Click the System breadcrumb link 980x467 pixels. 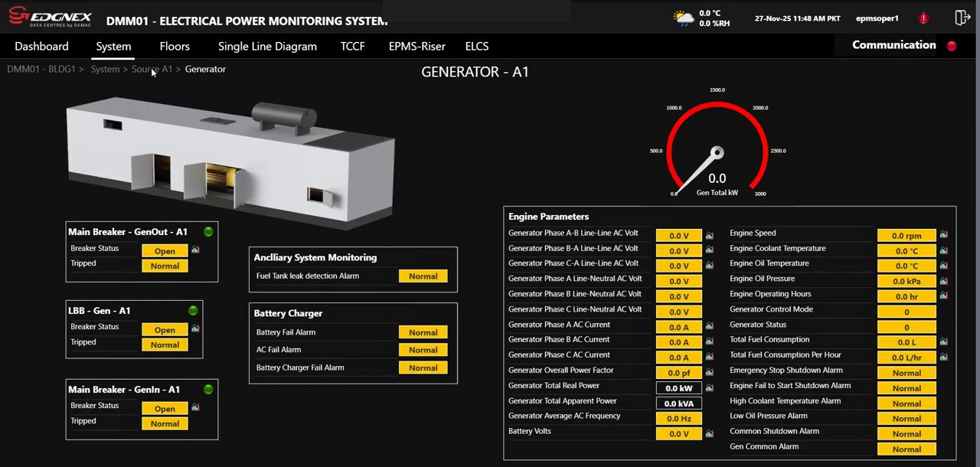coord(105,69)
